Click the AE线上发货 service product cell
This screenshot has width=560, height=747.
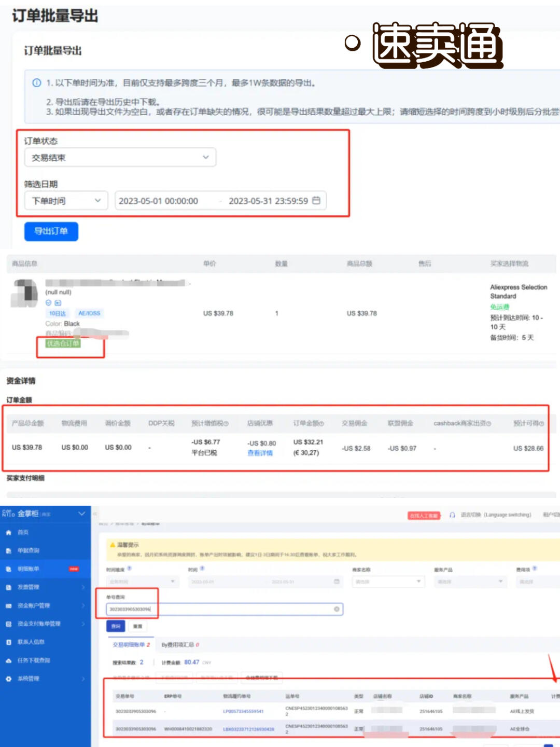point(522,711)
